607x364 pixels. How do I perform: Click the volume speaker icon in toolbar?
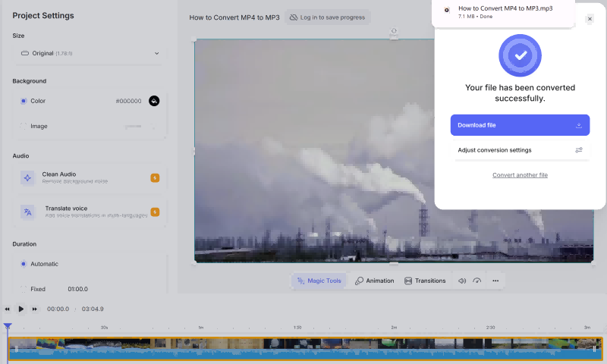tap(462, 281)
